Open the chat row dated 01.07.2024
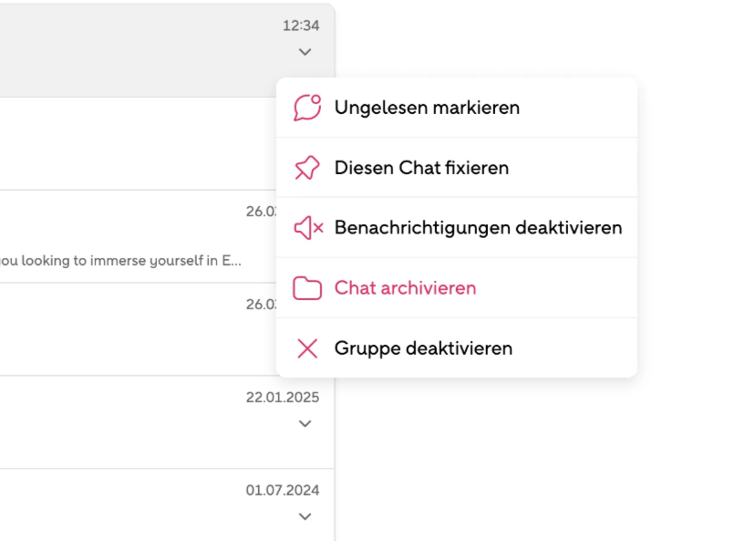This screenshot has height=541, width=756. click(x=167, y=505)
